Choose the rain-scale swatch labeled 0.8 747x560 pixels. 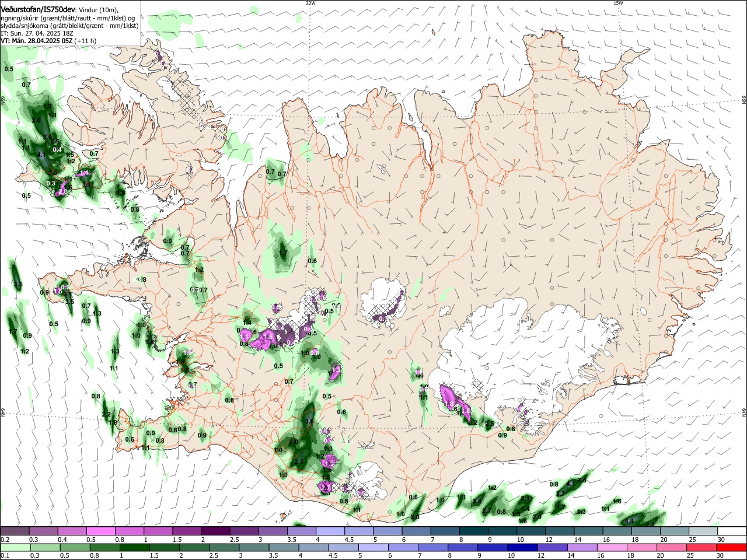point(104,548)
